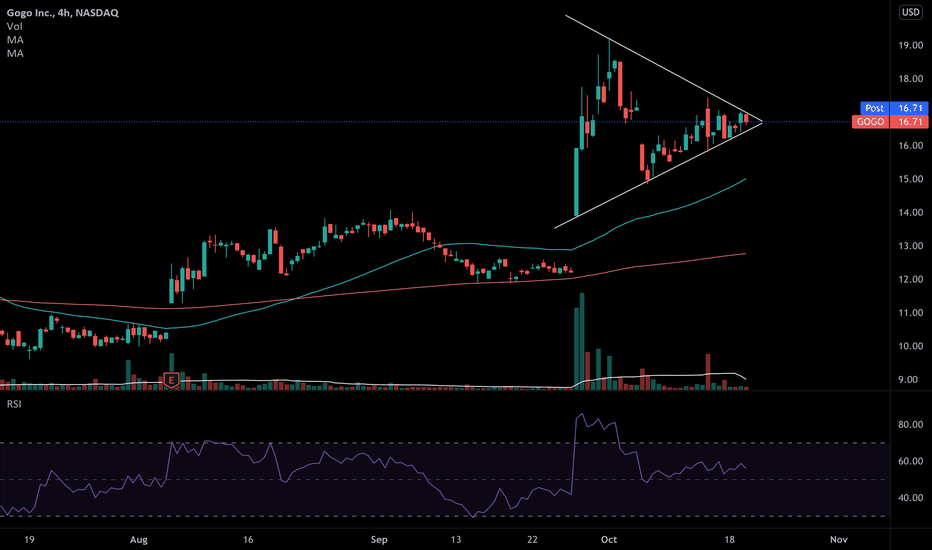Image resolution: width=932 pixels, height=550 pixels.
Task: Click the '16' date label on time axis
Action: pos(248,540)
